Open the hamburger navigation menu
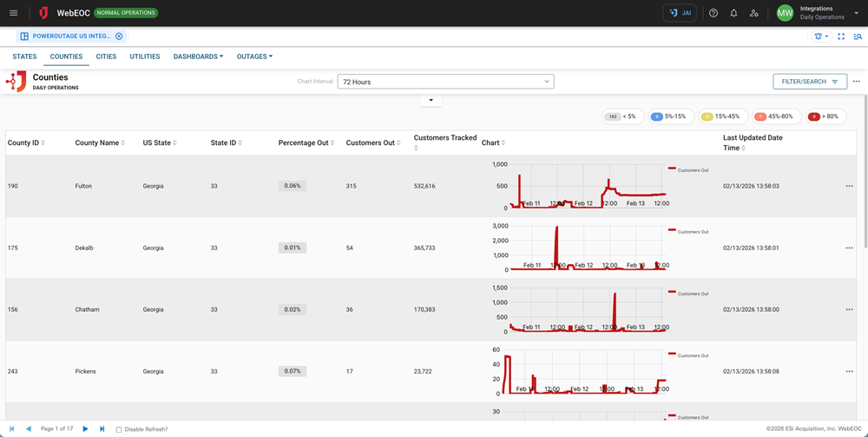 [13, 13]
